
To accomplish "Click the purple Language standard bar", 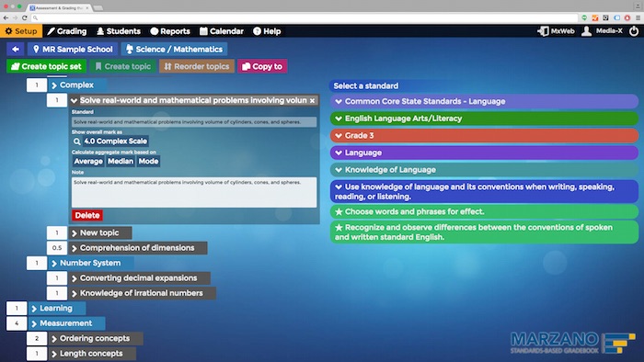I will (x=484, y=153).
